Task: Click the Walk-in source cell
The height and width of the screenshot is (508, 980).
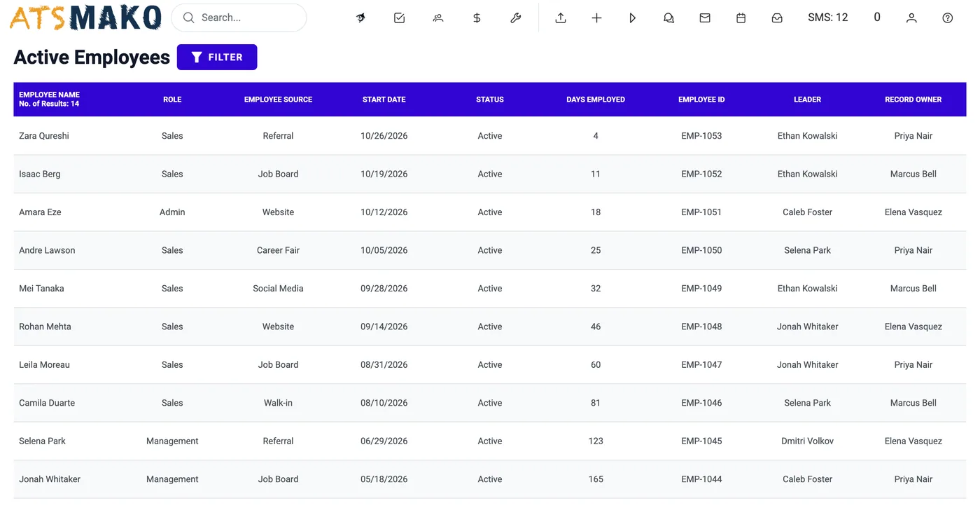Action: (278, 403)
